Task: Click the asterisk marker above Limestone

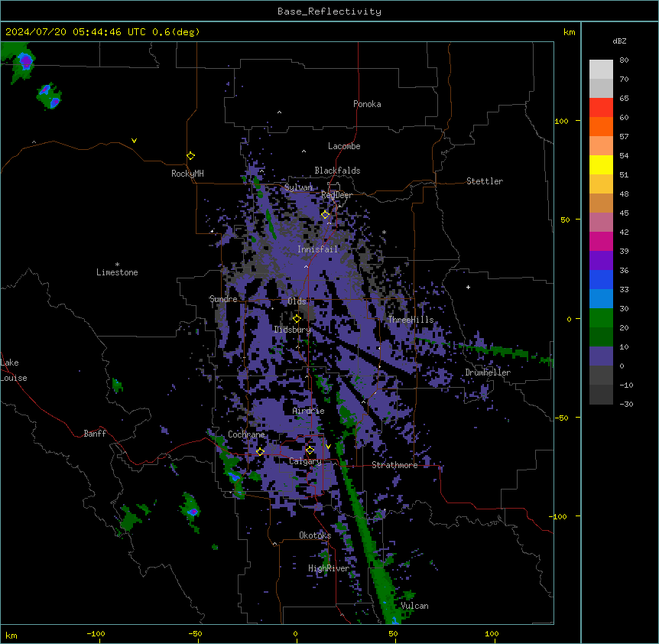Action: (x=117, y=265)
